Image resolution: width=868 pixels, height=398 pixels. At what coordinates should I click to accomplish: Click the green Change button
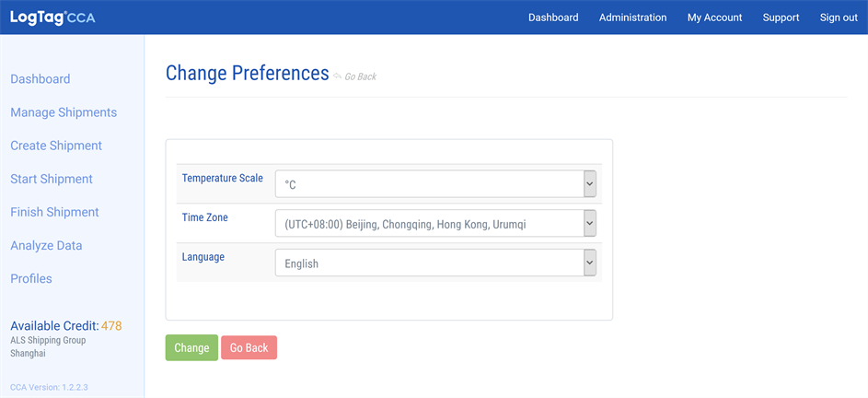coord(191,347)
